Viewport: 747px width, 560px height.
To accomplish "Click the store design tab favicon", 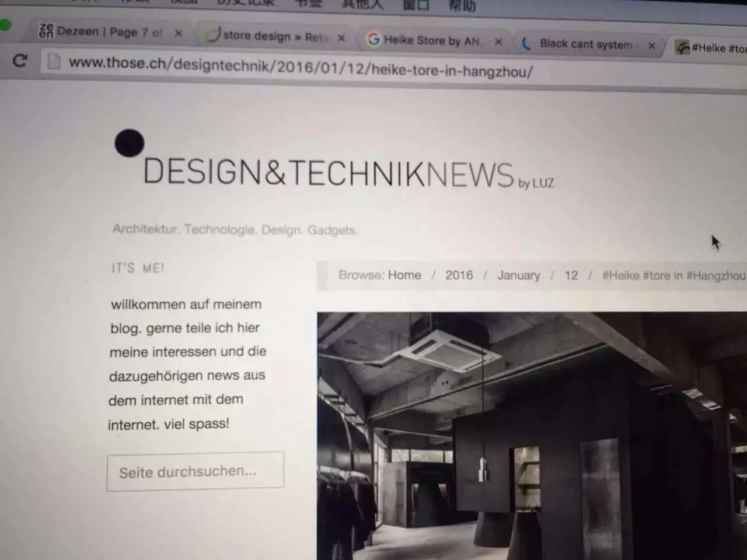I will click(x=213, y=34).
